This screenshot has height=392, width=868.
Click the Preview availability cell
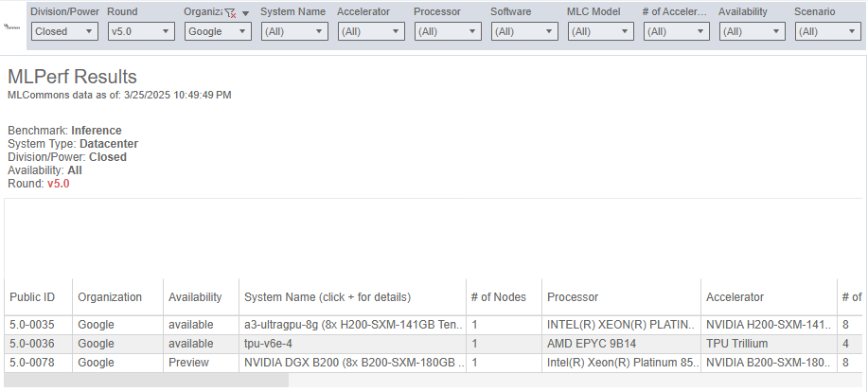coord(201,363)
